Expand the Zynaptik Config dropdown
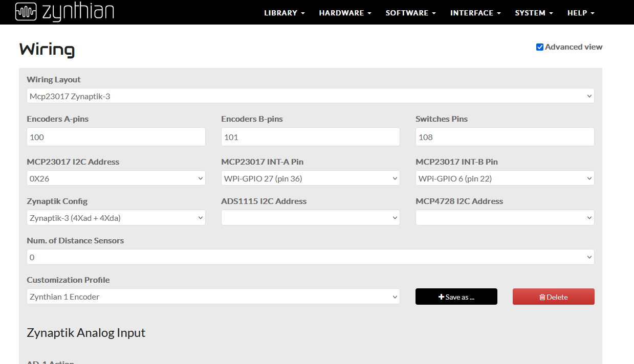Viewport: 634px width, 364px height. [x=116, y=218]
